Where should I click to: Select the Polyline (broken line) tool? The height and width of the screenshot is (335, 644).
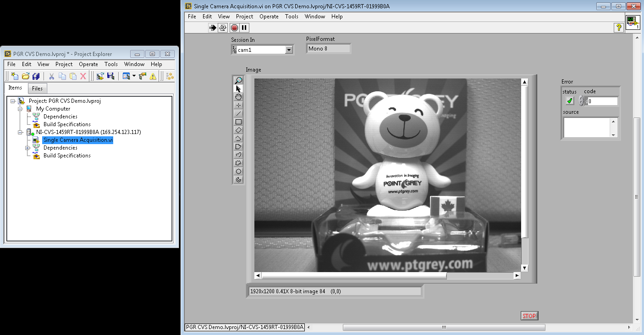pyautogui.click(x=238, y=138)
